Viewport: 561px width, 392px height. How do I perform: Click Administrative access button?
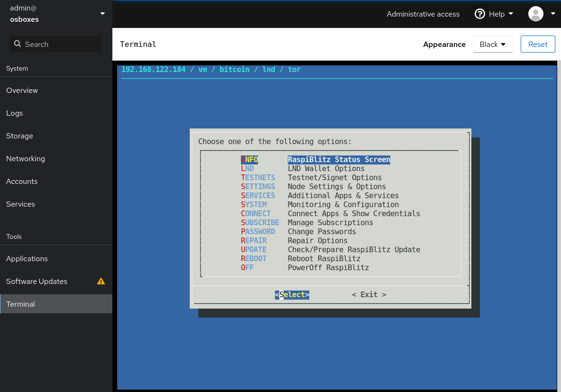coord(423,14)
